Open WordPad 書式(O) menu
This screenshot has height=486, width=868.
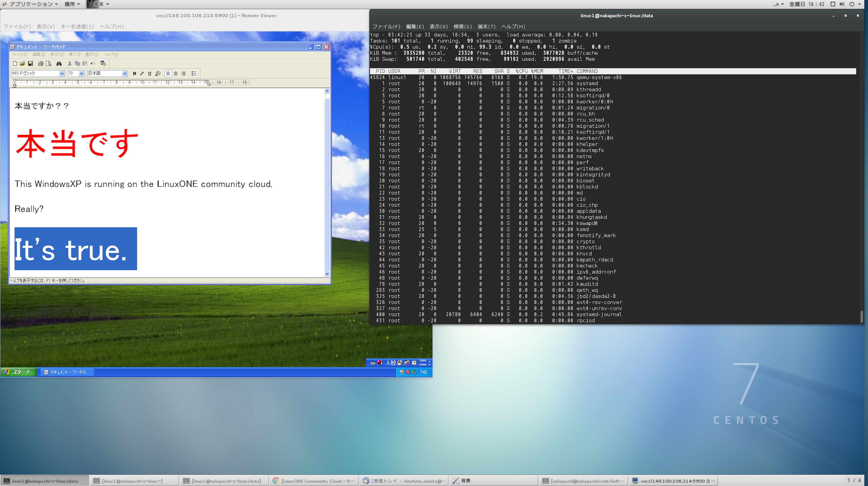pyautogui.click(x=92, y=54)
